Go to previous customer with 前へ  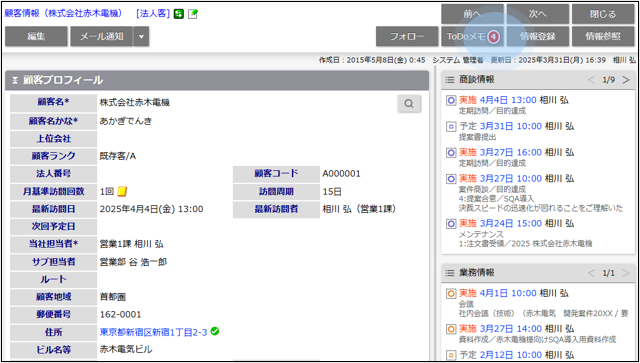tap(472, 14)
